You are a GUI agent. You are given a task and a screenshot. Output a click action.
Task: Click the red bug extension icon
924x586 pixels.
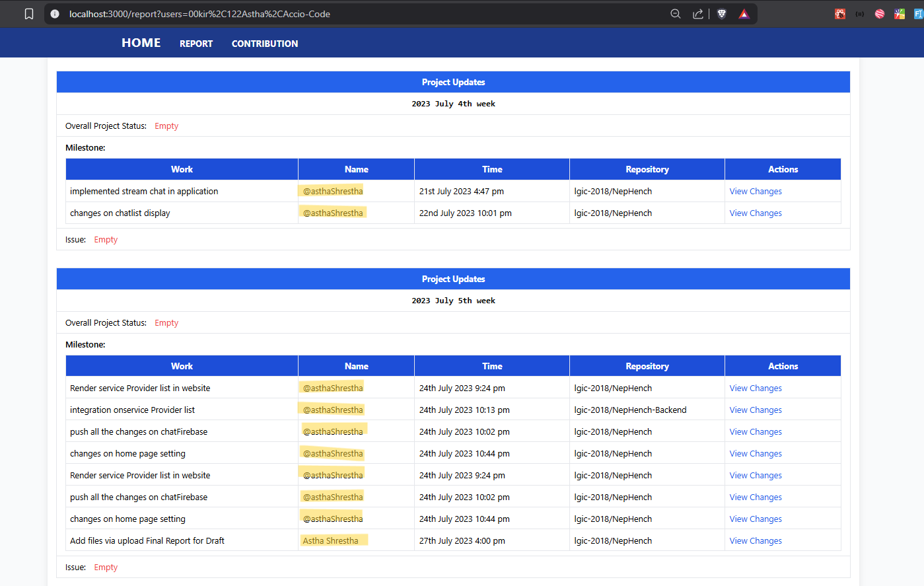tap(840, 14)
